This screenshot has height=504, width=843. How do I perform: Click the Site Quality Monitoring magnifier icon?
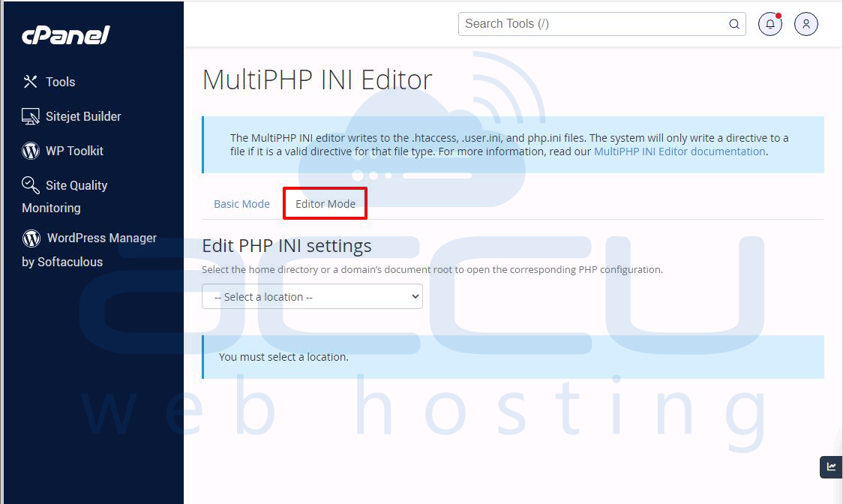pos(31,185)
